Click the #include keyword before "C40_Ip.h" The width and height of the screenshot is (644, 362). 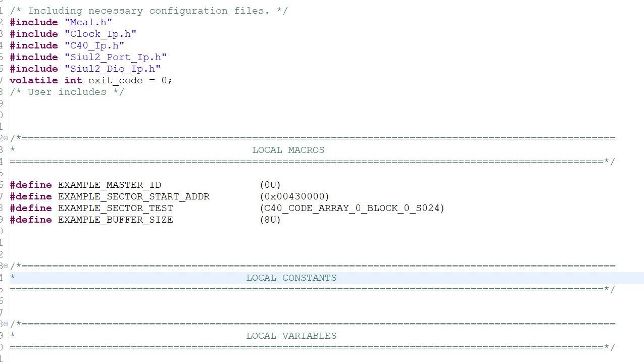click(34, 45)
